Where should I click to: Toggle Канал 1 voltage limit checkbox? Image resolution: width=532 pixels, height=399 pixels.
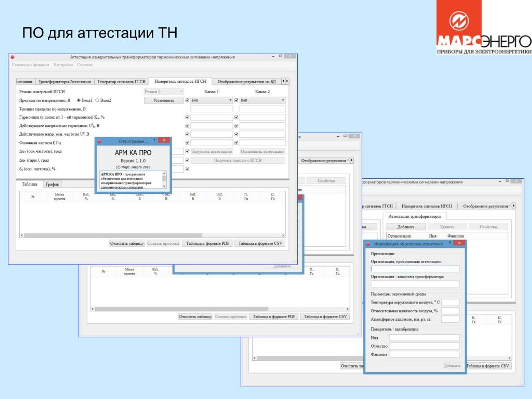tap(187, 100)
